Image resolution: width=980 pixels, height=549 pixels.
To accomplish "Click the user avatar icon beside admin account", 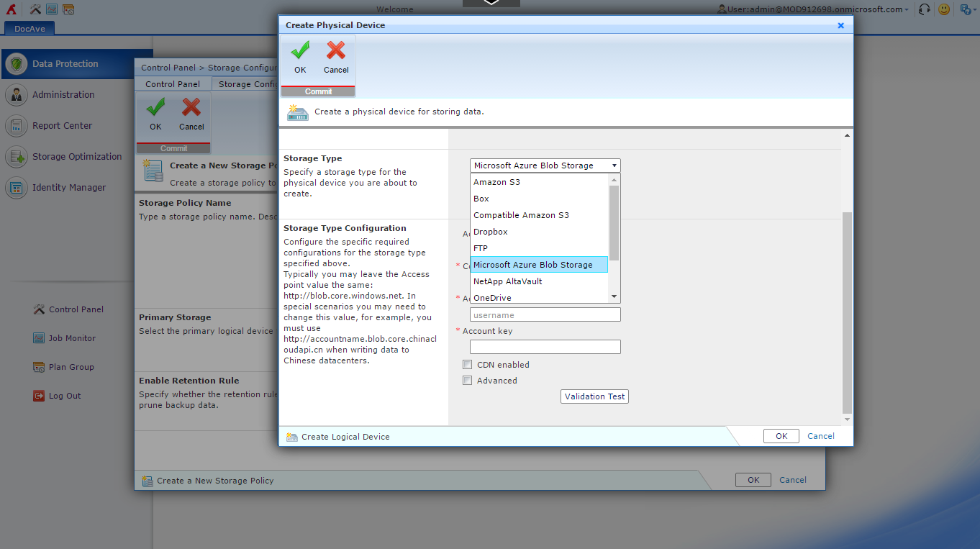I will point(722,9).
